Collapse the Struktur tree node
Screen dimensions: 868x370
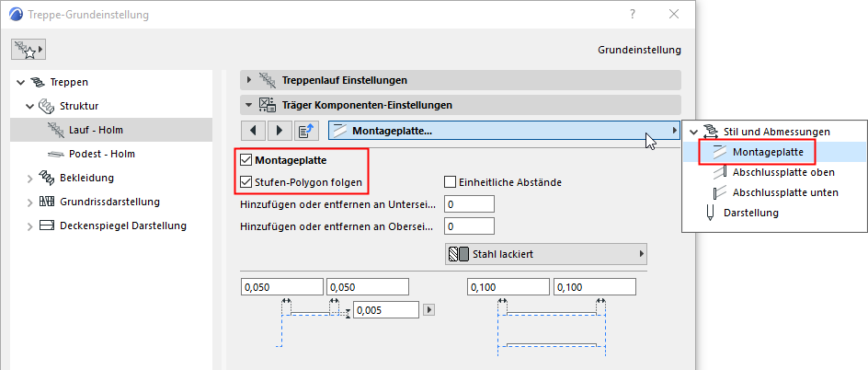pos(30,107)
